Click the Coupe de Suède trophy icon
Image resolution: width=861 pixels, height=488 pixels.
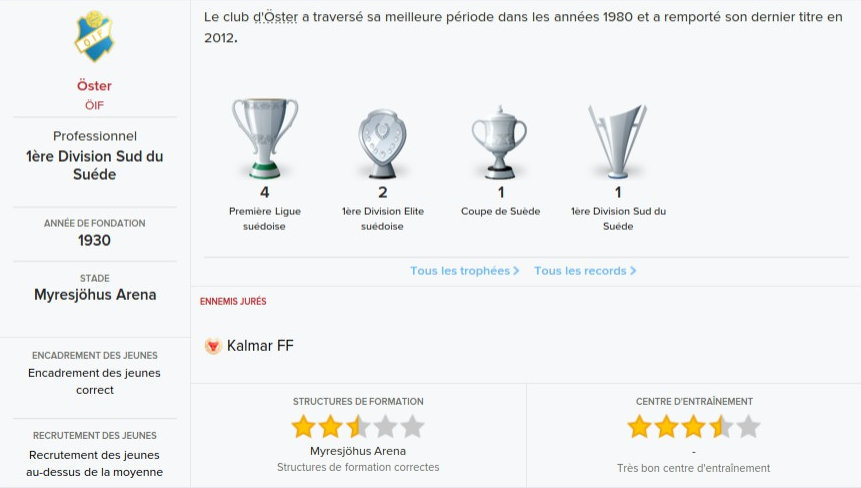point(499,140)
